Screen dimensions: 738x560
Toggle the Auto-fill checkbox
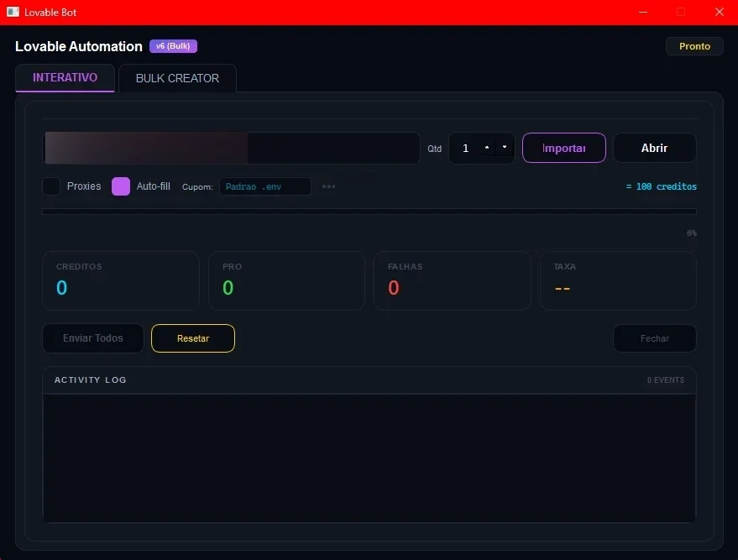point(121,186)
